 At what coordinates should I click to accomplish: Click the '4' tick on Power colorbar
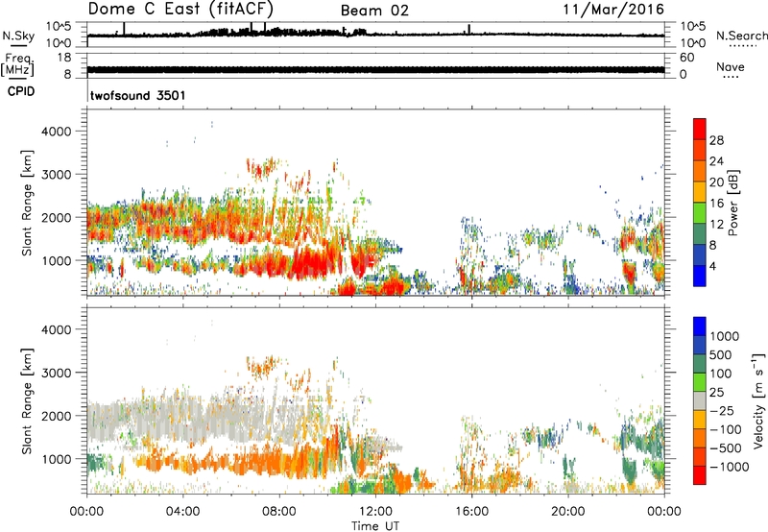point(712,266)
